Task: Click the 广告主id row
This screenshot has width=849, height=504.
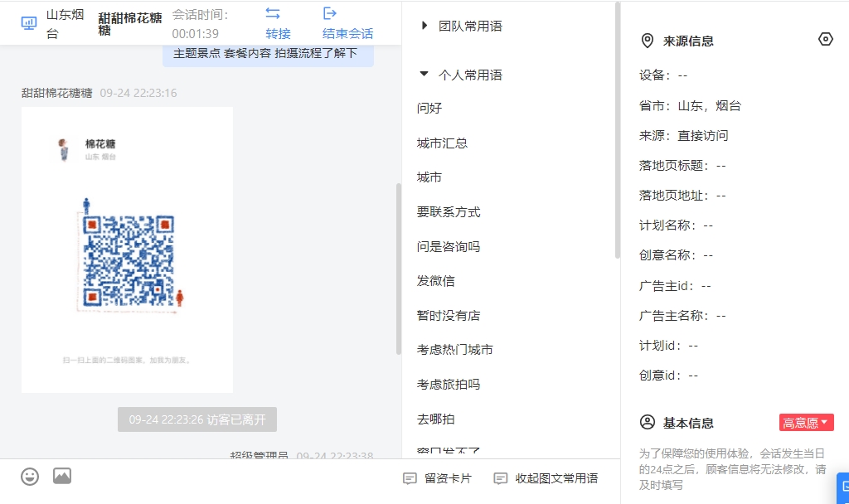Action: pyautogui.click(x=675, y=286)
